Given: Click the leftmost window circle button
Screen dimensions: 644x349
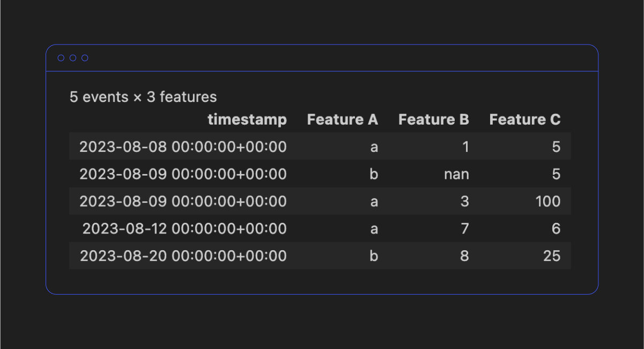Looking at the screenshot, I should (61, 58).
